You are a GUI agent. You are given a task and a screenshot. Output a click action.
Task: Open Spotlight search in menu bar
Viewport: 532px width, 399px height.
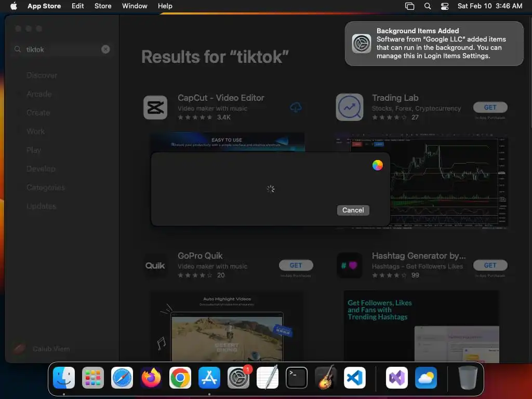point(428,6)
